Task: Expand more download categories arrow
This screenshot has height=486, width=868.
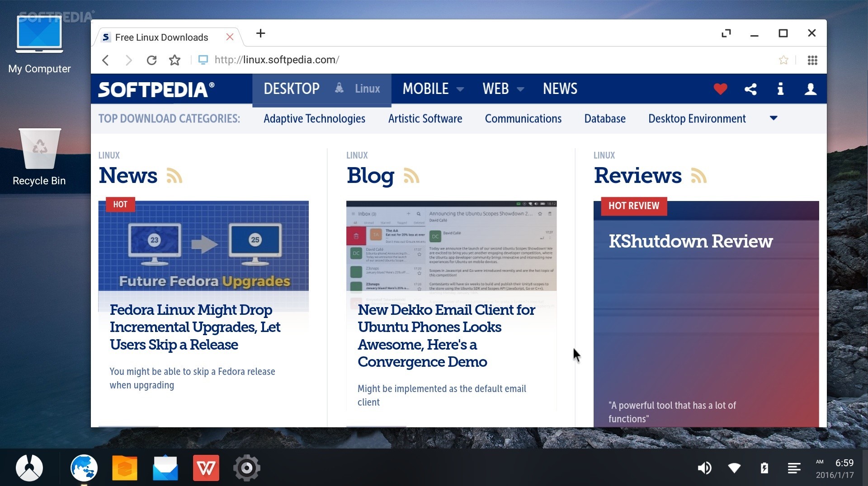Action: coord(774,118)
